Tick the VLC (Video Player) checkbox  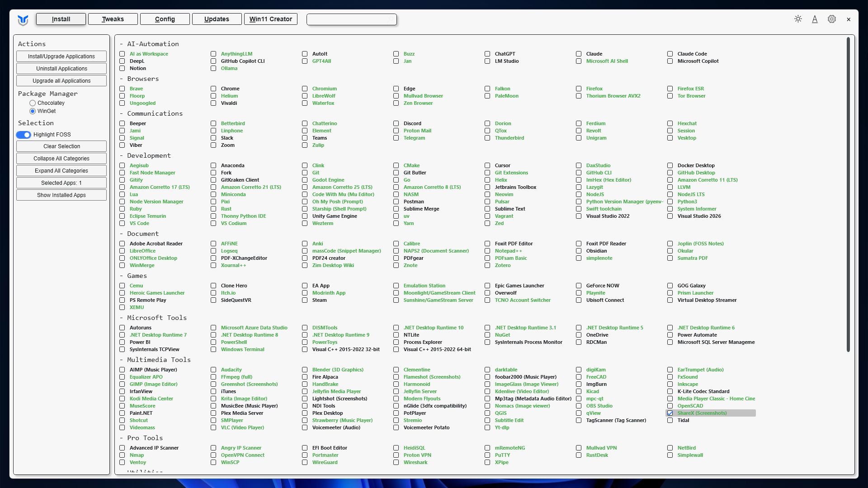pos(213,427)
